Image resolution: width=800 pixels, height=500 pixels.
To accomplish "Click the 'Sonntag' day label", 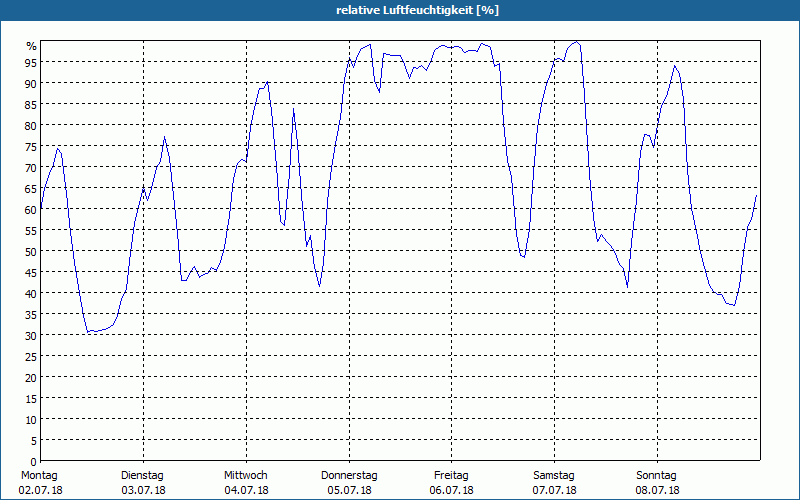I will (x=656, y=475).
